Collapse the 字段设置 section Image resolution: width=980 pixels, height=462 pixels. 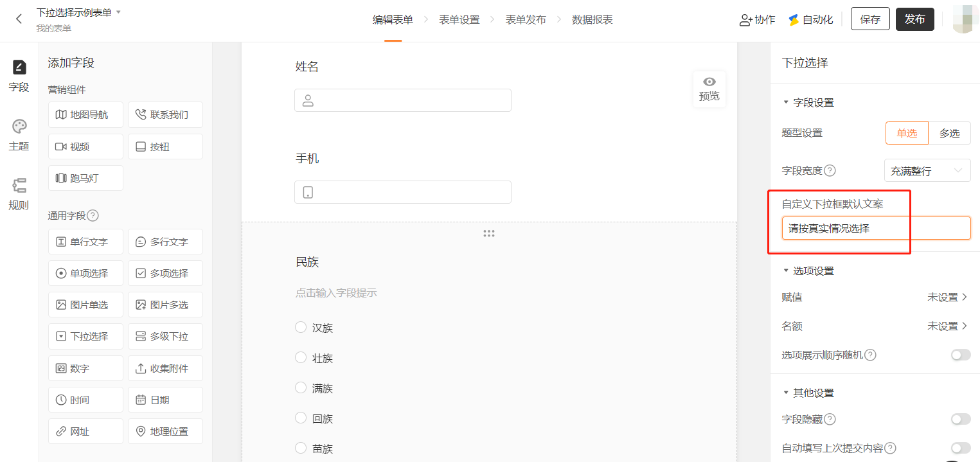(808, 102)
